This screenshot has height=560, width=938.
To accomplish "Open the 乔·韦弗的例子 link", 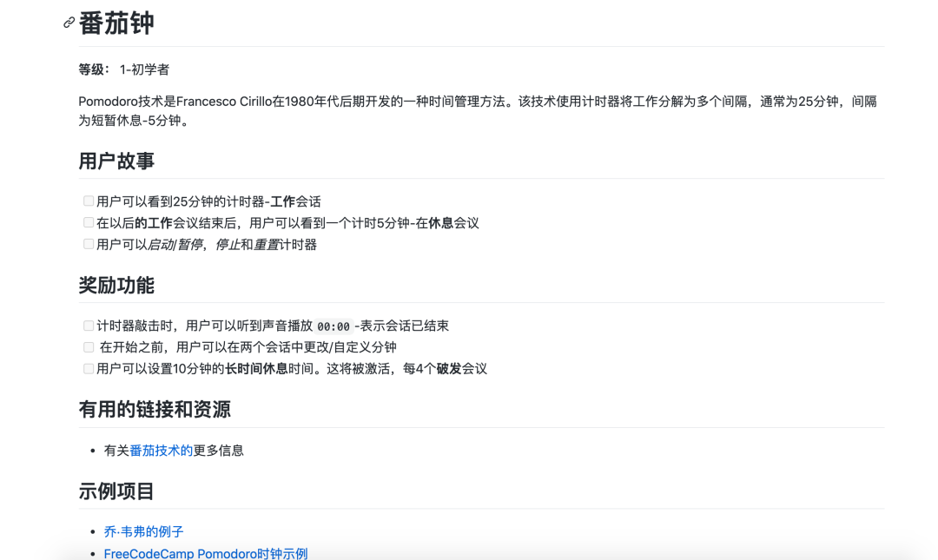I will click(x=143, y=531).
